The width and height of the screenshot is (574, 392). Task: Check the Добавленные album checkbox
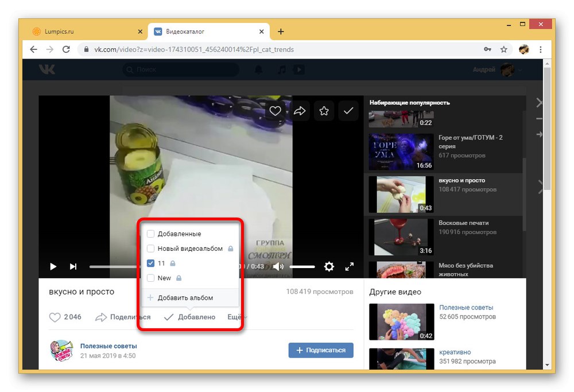150,234
